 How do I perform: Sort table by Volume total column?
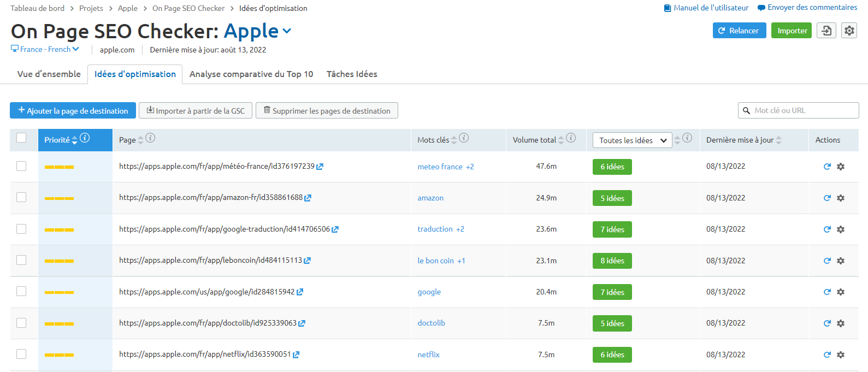[x=561, y=140]
